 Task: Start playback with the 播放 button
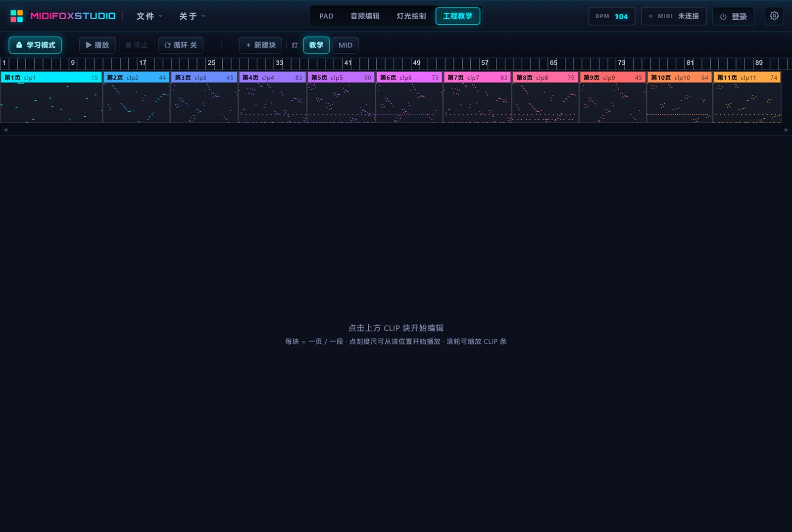pyautogui.click(x=98, y=45)
